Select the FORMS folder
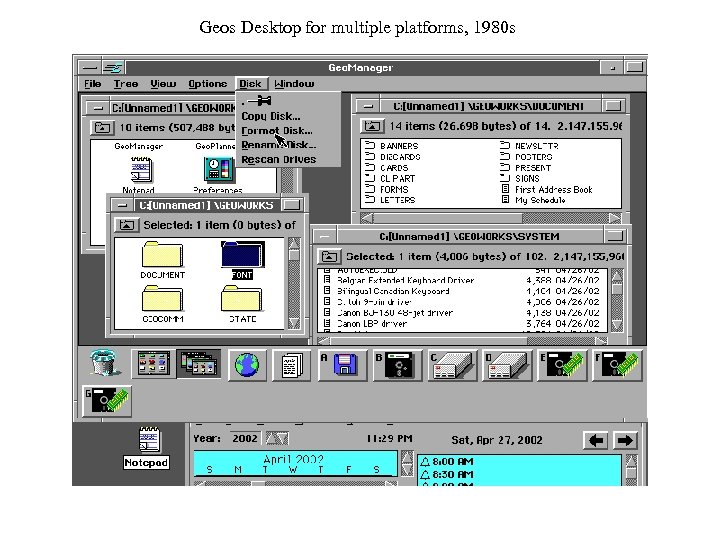Image resolution: width=720 pixels, height=540 pixels. tap(387, 189)
